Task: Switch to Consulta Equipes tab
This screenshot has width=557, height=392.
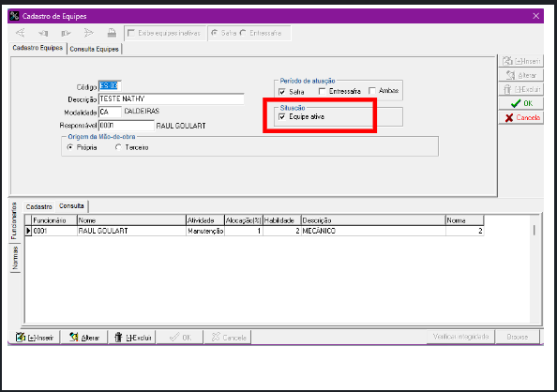Action: click(x=94, y=49)
